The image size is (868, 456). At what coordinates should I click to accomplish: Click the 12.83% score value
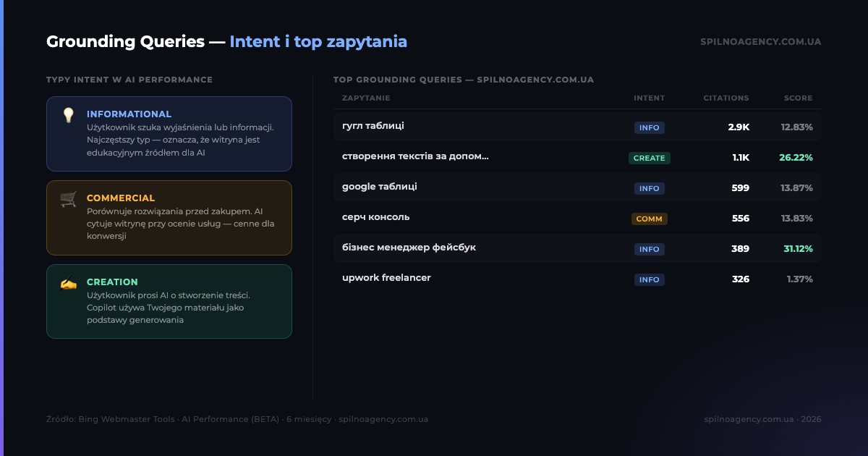(x=797, y=127)
